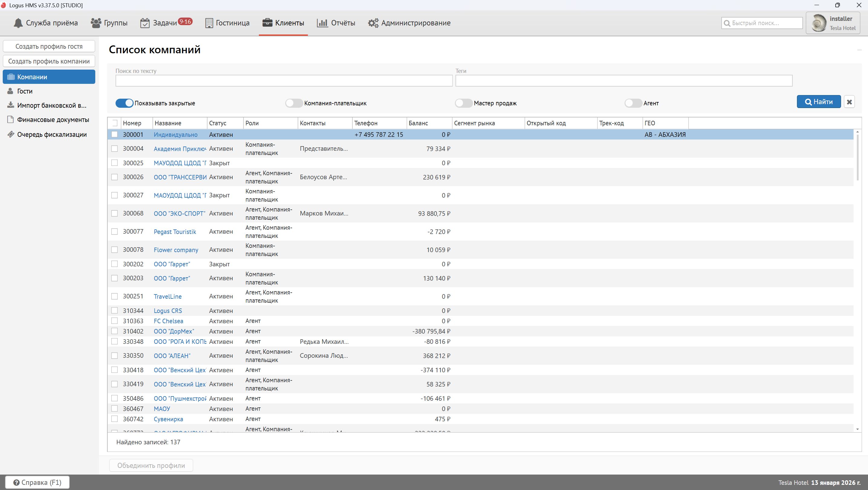Click the Задачи clipboard check icon
The image size is (868, 490).
point(145,23)
